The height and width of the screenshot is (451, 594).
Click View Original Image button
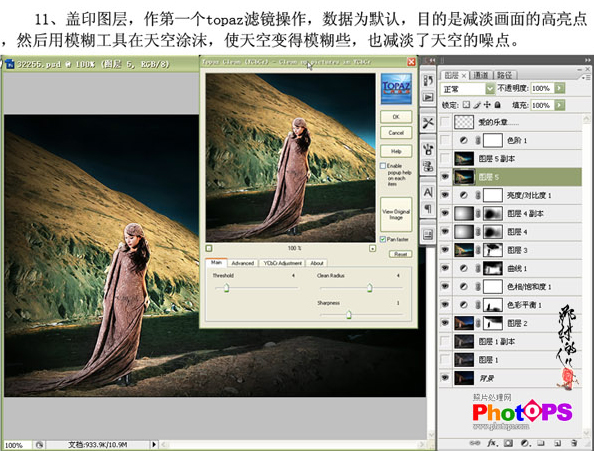[396, 214]
